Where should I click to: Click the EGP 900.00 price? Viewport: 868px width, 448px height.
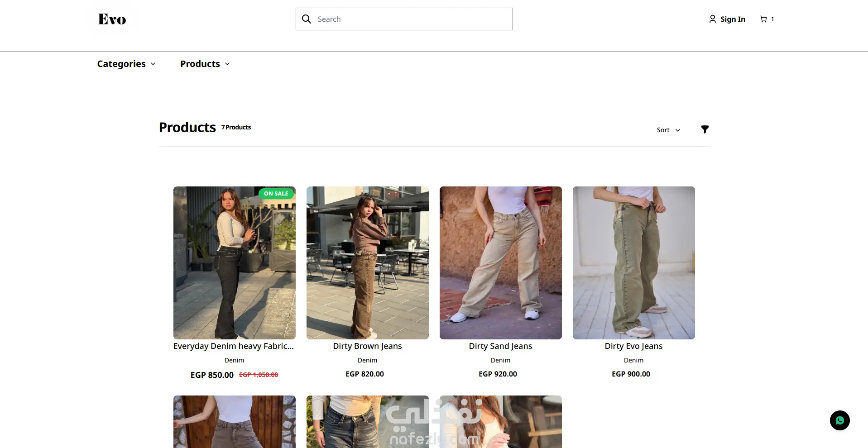click(631, 374)
